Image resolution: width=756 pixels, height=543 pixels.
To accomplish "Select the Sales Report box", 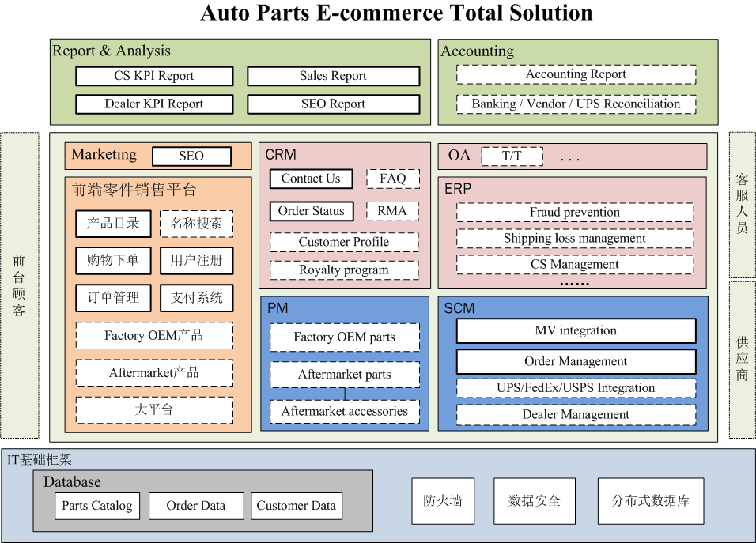I will pos(333,77).
